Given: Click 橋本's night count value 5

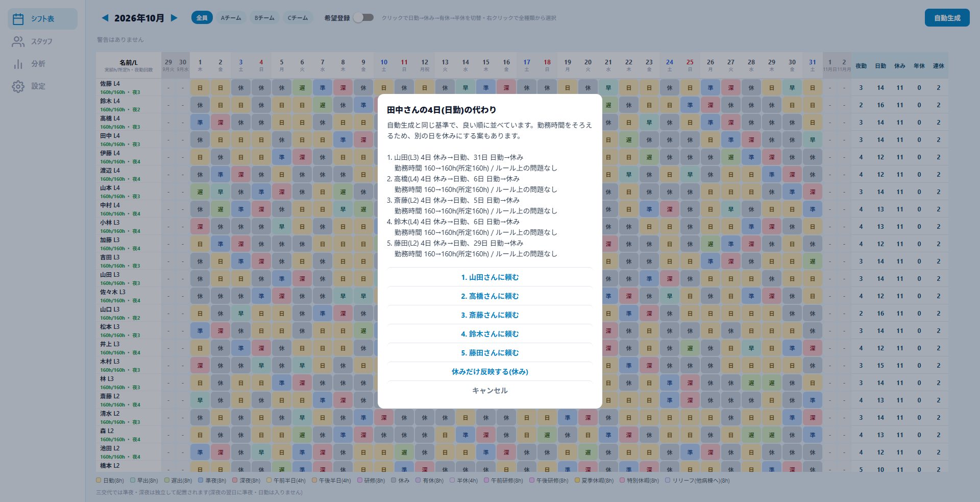Looking at the screenshot, I should pyautogui.click(x=861, y=470).
